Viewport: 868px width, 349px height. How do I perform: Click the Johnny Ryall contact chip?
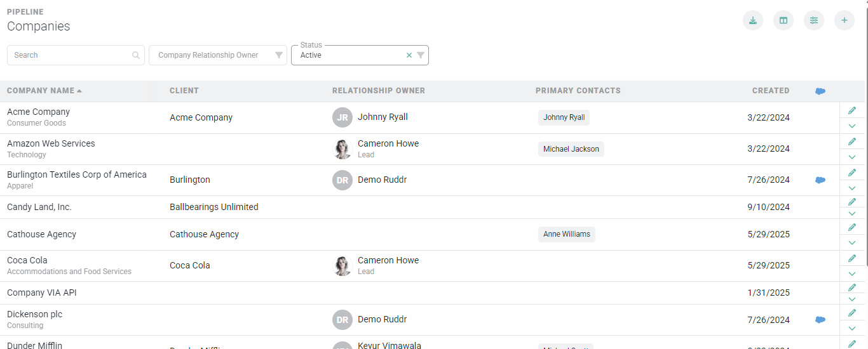tap(564, 117)
